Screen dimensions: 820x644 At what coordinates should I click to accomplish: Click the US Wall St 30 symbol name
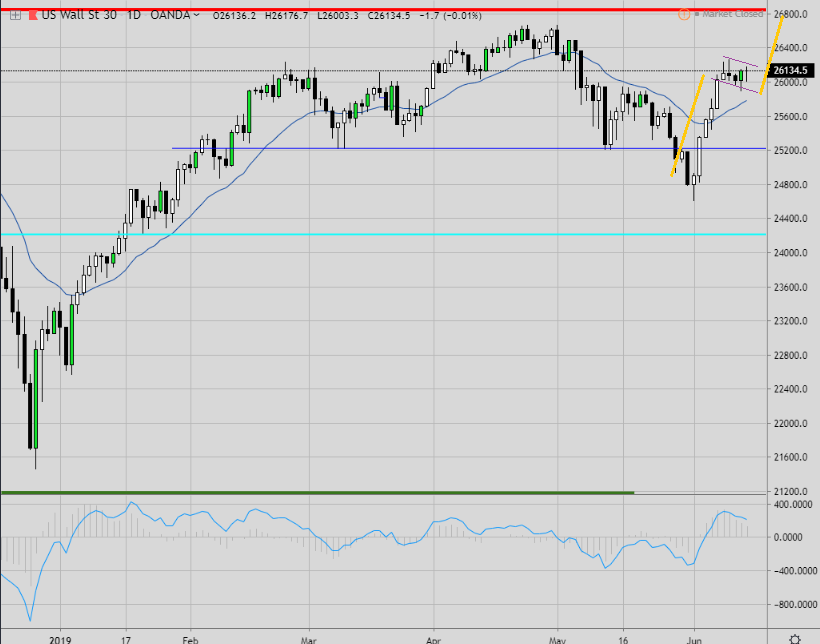pos(79,15)
